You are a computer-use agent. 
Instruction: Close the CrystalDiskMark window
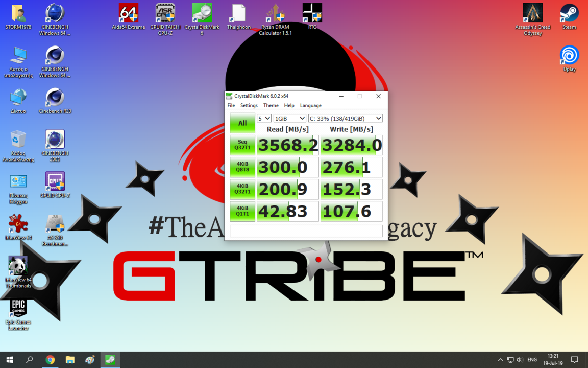click(x=378, y=96)
